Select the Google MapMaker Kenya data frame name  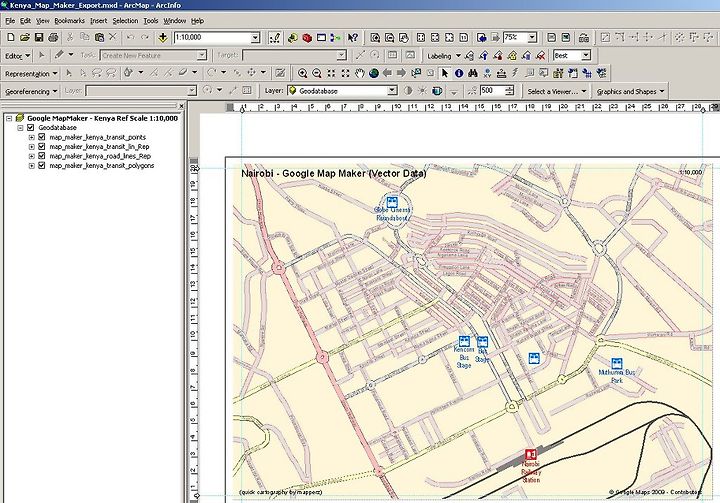(x=102, y=118)
